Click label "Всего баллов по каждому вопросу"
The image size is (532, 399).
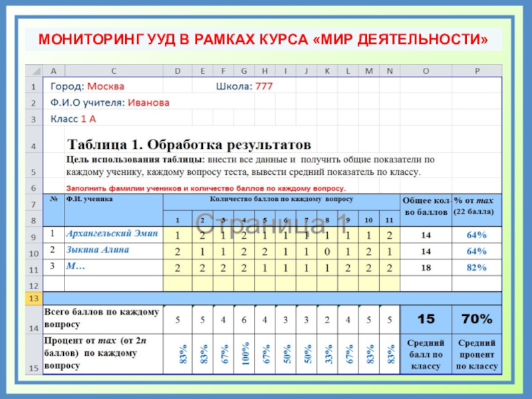pyautogui.click(x=102, y=318)
